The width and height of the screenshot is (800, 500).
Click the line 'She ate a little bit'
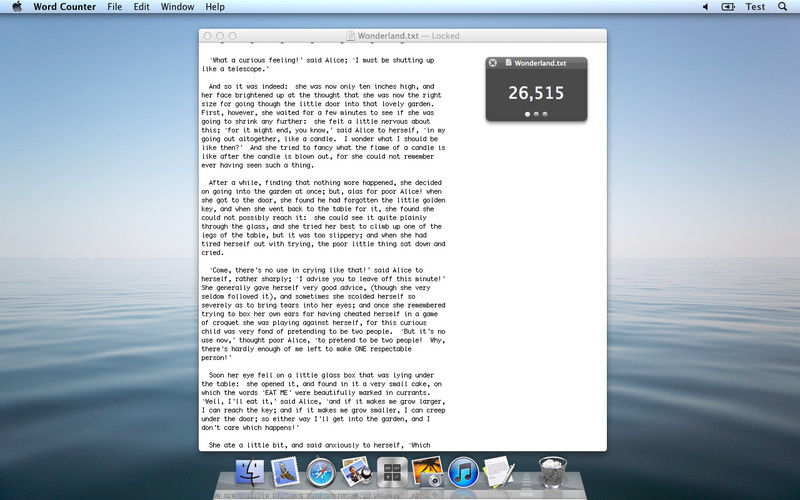(319, 445)
